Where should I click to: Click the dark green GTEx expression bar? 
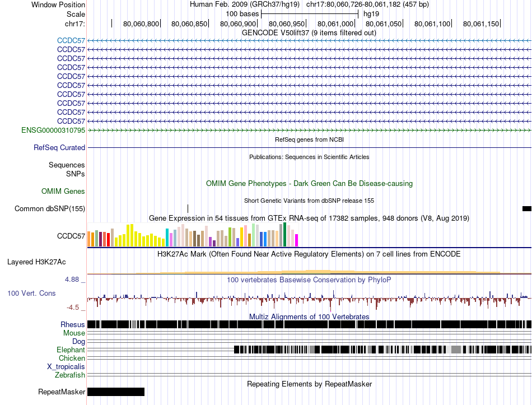pyautogui.click(x=284, y=234)
